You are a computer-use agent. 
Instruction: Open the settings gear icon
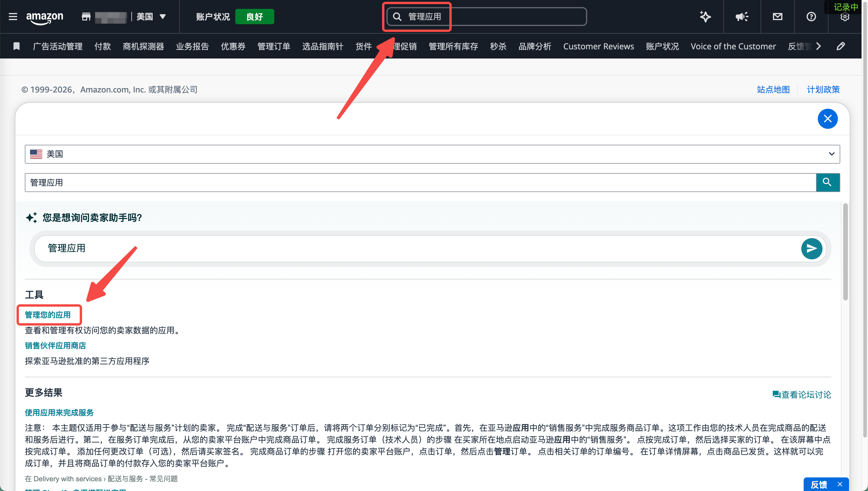pos(845,17)
